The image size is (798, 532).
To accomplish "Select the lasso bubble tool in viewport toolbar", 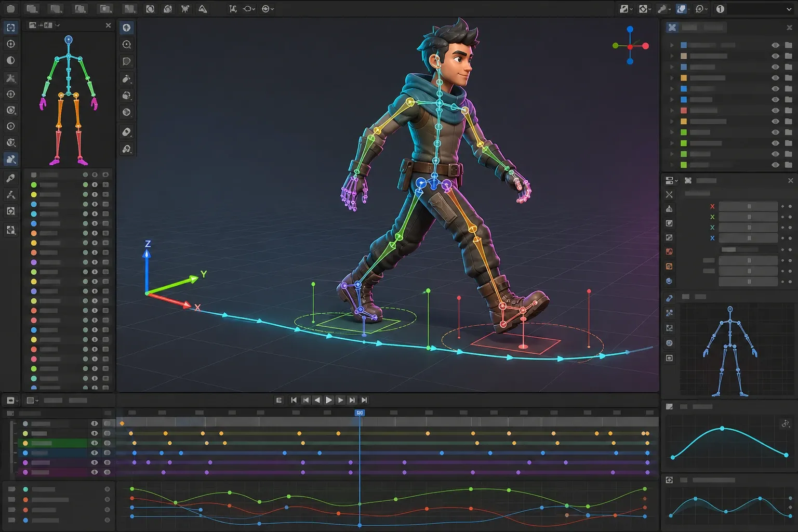I will [126, 61].
